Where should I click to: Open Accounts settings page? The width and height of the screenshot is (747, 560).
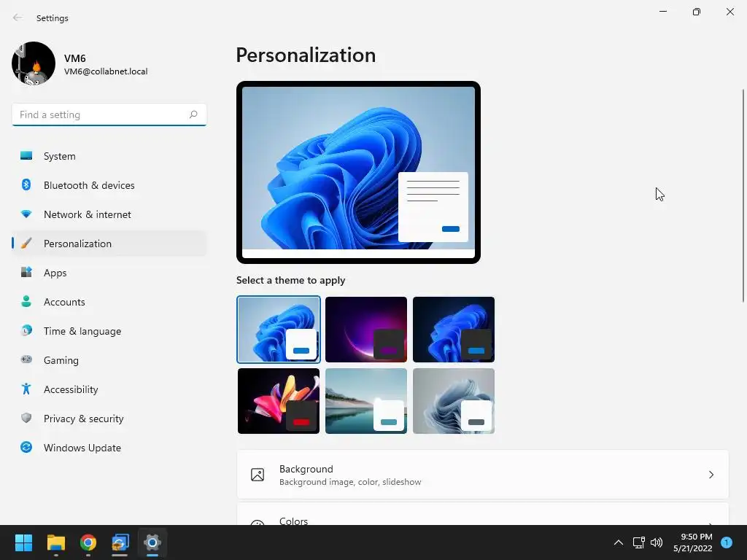[109, 302]
